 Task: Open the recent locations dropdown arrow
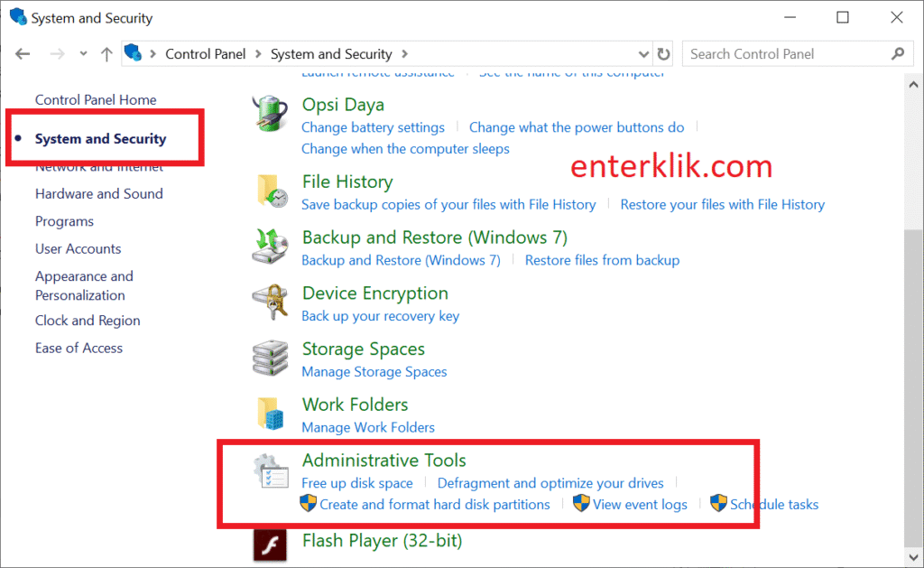click(x=84, y=54)
